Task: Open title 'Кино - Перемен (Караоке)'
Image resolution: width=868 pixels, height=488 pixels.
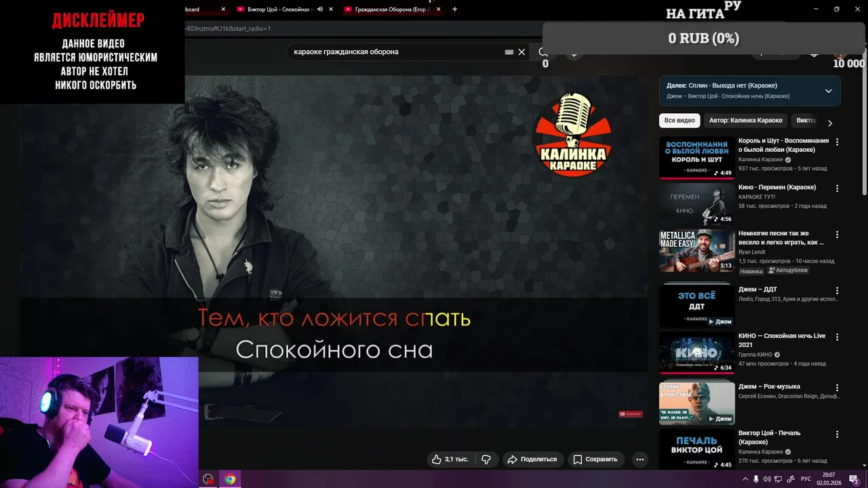Action: [x=777, y=187]
